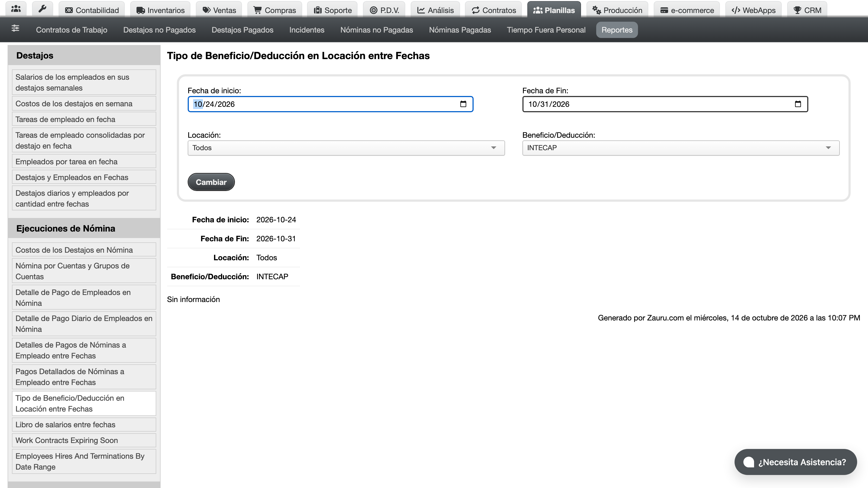Open Libro de salarios entre fechas report
This screenshot has height=488, width=868.
84,424
